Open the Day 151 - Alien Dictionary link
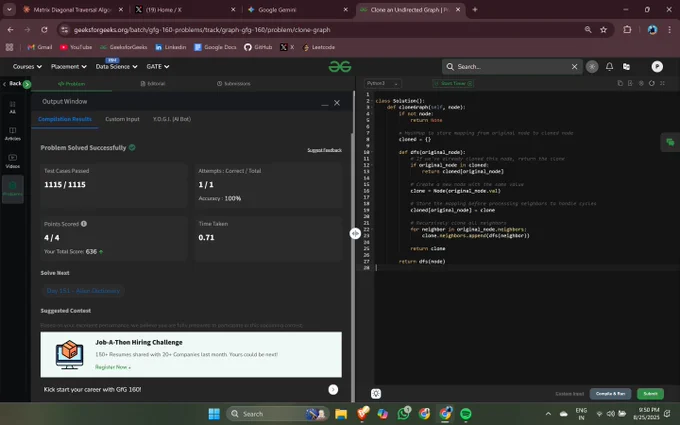This screenshot has width=680, height=425. click(x=83, y=291)
